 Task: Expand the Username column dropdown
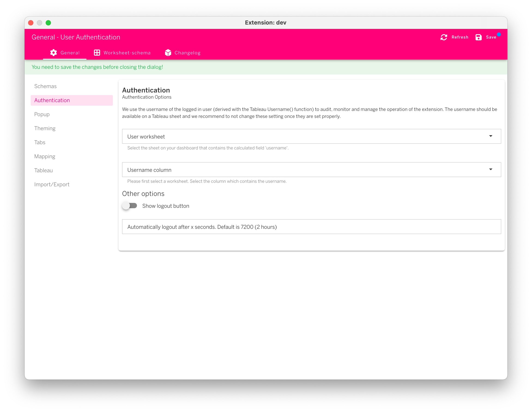(x=311, y=170)
